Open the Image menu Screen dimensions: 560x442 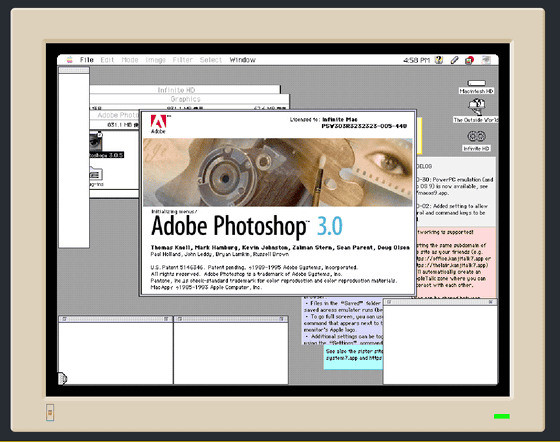point(155,60)
